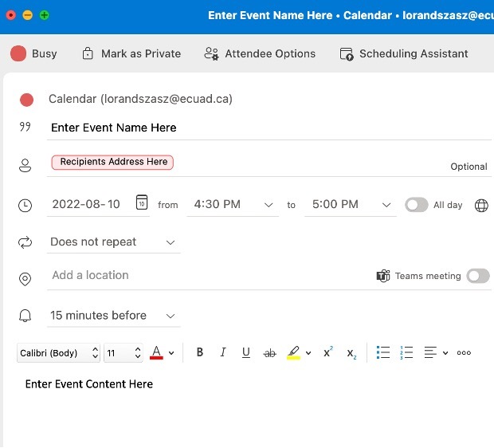494x448 pixels.
Task: Click the reminder bell icon
Action: (25, 316)
